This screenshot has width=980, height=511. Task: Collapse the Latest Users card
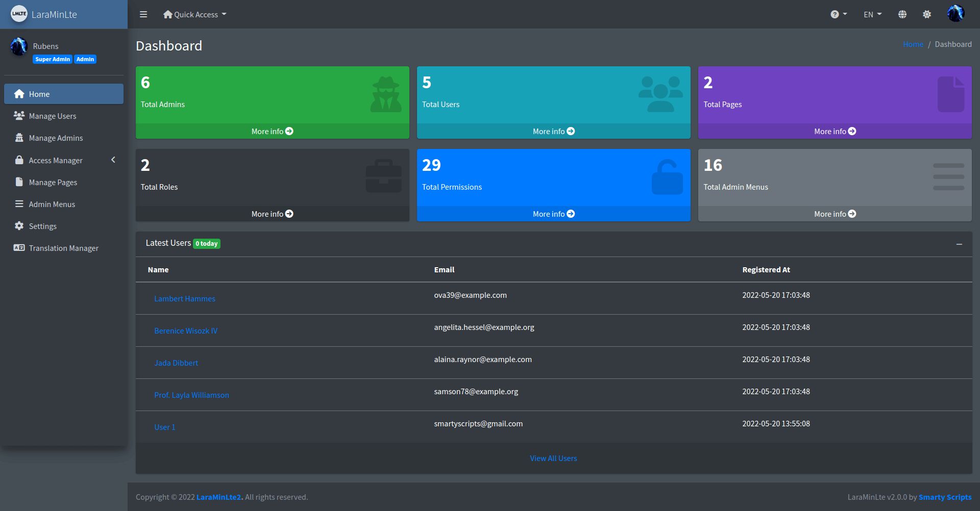959,244
